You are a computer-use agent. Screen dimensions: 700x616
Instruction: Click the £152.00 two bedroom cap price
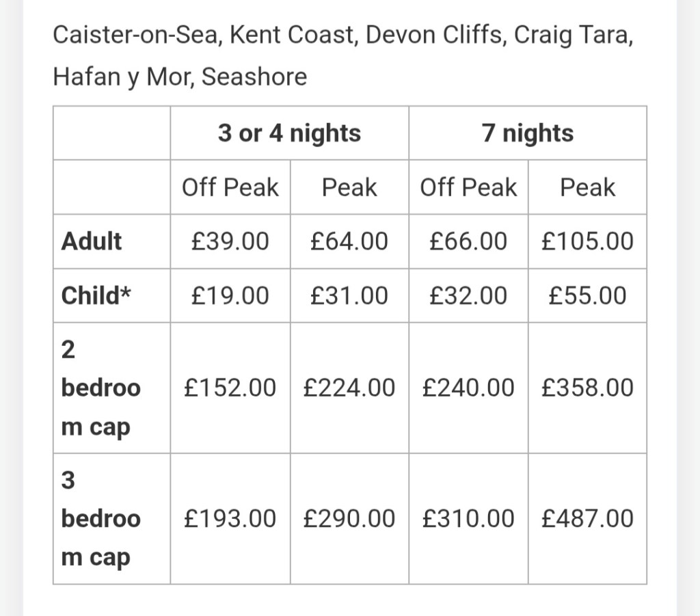click(x=230, y=388)
